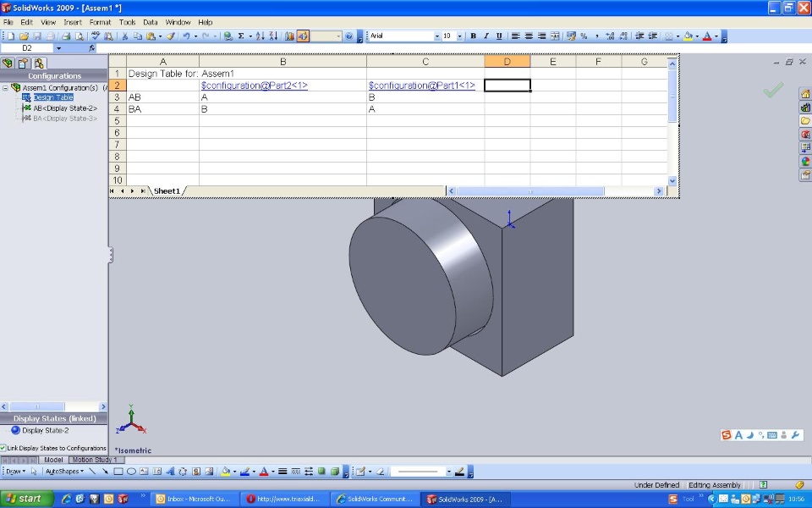
Task: Toggle Bold formatting
Action: tap(474, 36)
